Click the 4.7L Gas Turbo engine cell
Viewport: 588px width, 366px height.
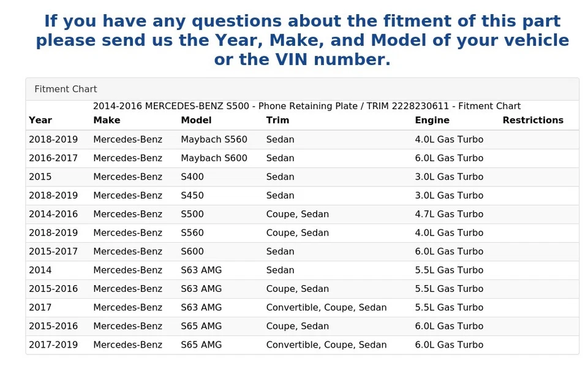pyautogui.click(x=449, y=214)
